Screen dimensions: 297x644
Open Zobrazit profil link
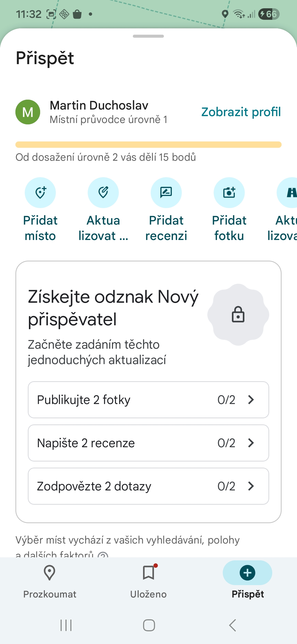(x=241, y=112)
